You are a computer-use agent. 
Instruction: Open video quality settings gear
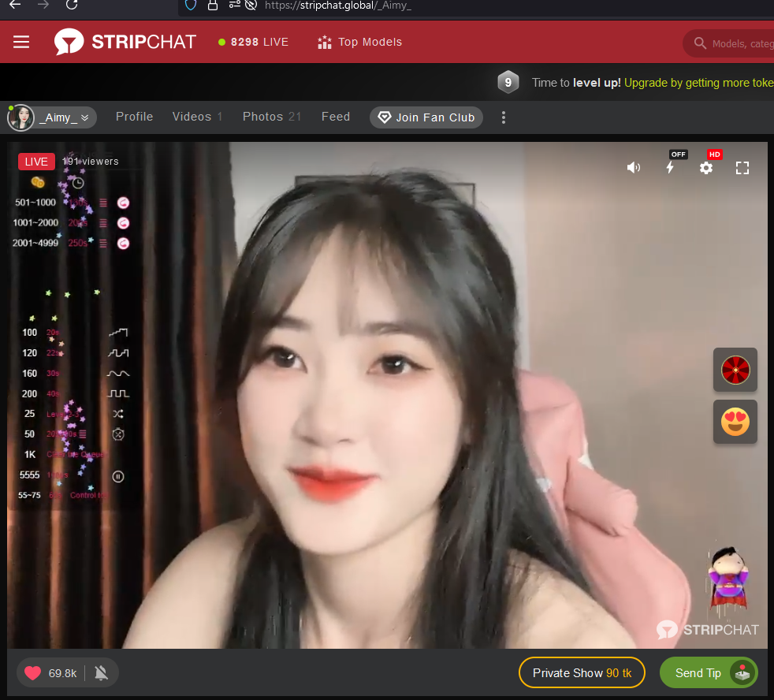pyautogui.click(x=706, y=168)
